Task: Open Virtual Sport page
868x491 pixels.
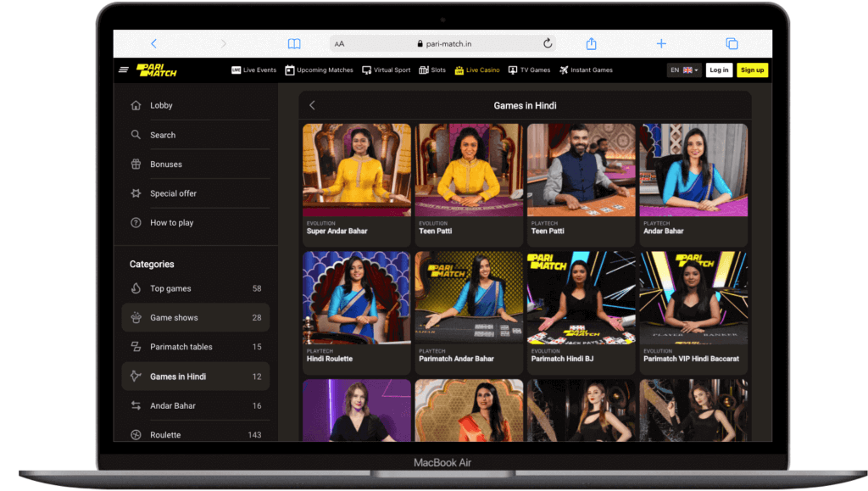Action: pos(387,70)
